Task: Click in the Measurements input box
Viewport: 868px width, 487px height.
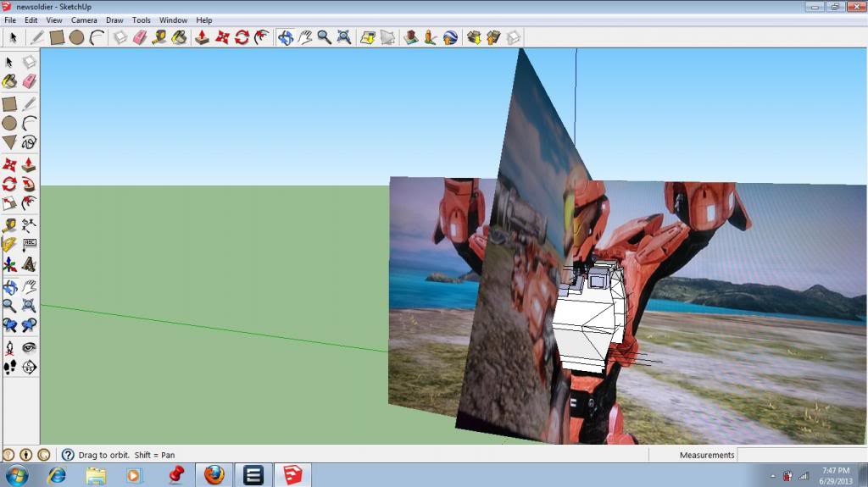Action: click(800, 455)
